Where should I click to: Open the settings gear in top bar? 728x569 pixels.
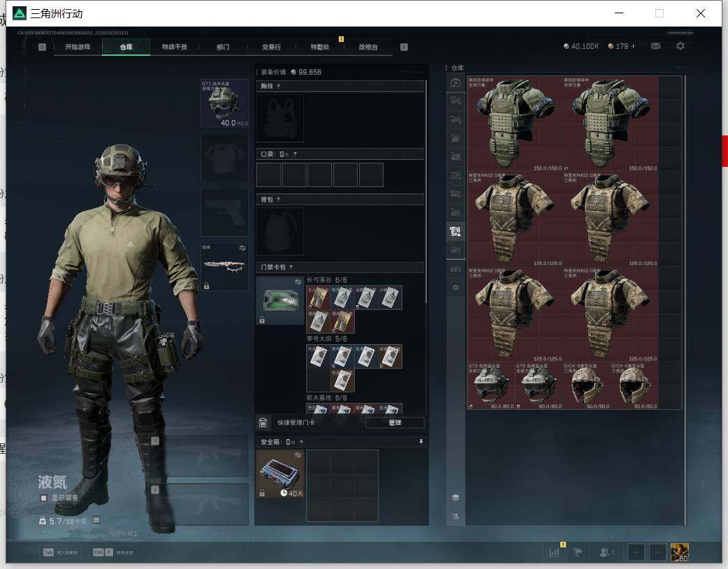[x=680, y=46]
